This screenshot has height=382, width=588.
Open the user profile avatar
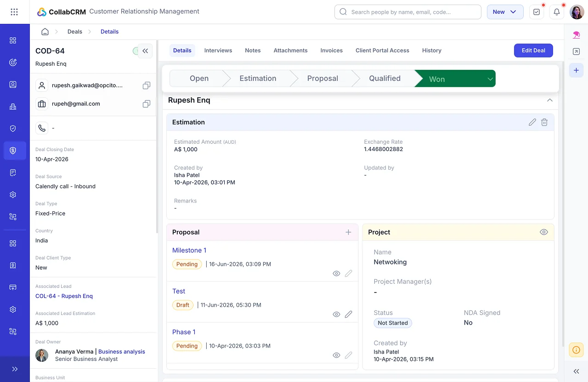577,12
